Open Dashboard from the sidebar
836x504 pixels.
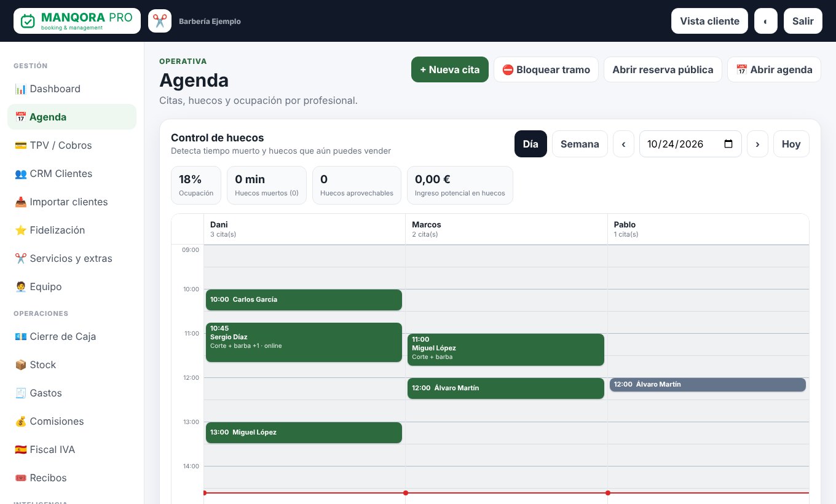72,89
